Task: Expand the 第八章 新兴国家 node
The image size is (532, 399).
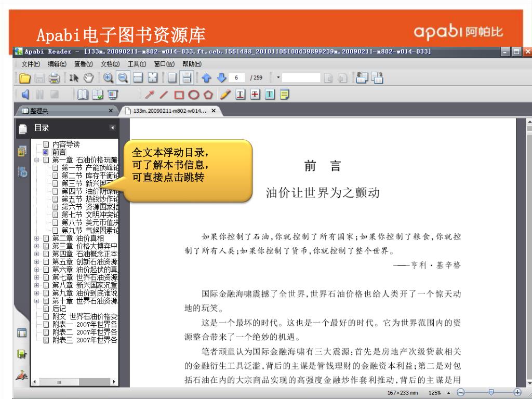Action: 37,285
